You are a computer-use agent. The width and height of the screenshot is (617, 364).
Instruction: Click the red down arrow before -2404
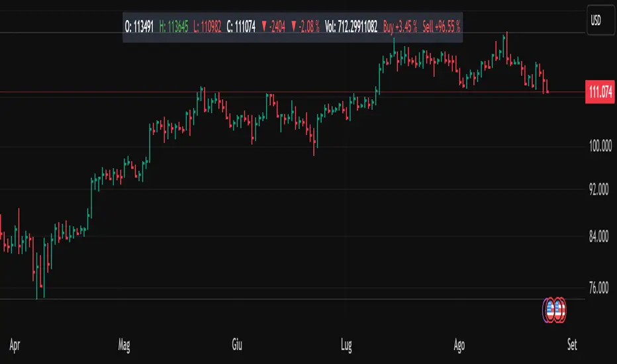[264, 27]
